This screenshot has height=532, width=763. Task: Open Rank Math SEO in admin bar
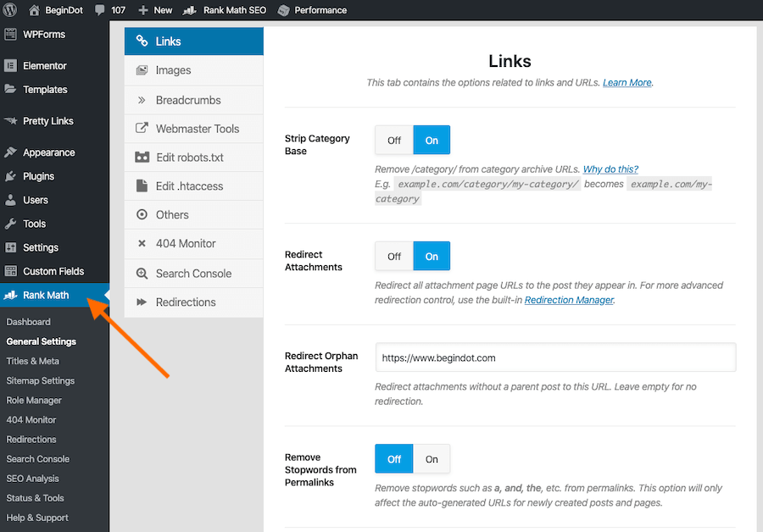click(225, 9)
